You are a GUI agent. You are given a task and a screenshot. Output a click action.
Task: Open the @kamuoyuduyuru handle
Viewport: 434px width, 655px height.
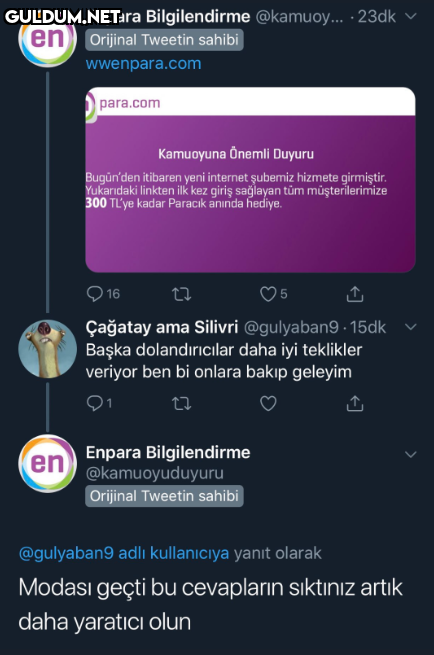(x=155, y=473)
